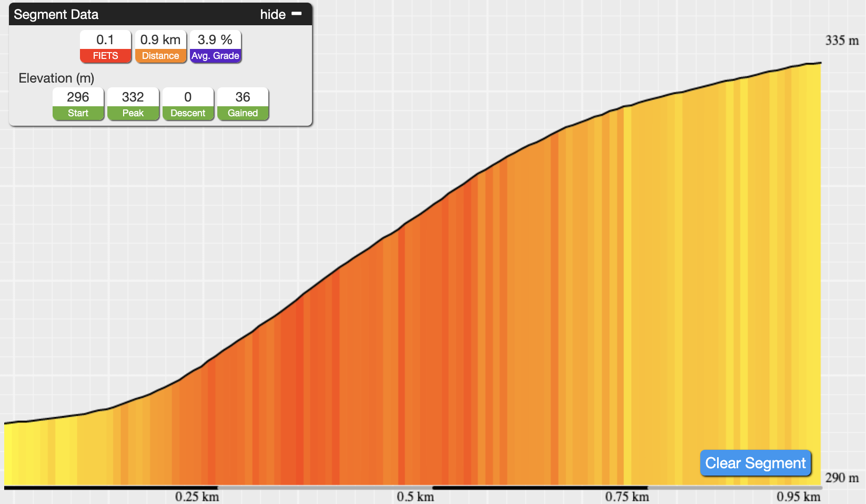Select the 36 Gained elevation badge
The height and width of the screenshot is (504, 866).
(x=243, y=104)
